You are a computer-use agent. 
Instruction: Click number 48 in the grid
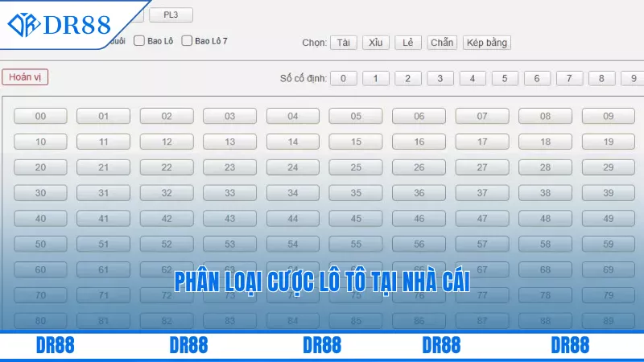pos(545,218)
